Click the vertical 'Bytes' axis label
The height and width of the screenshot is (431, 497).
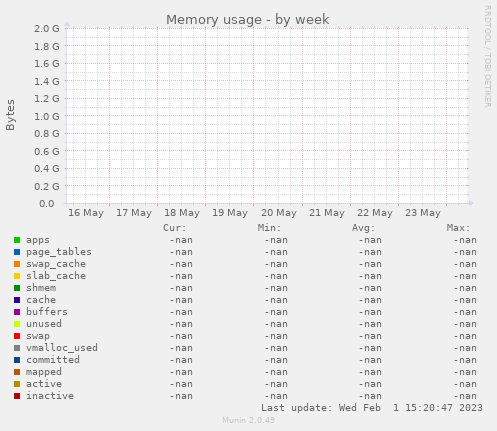tap(10, 115)
